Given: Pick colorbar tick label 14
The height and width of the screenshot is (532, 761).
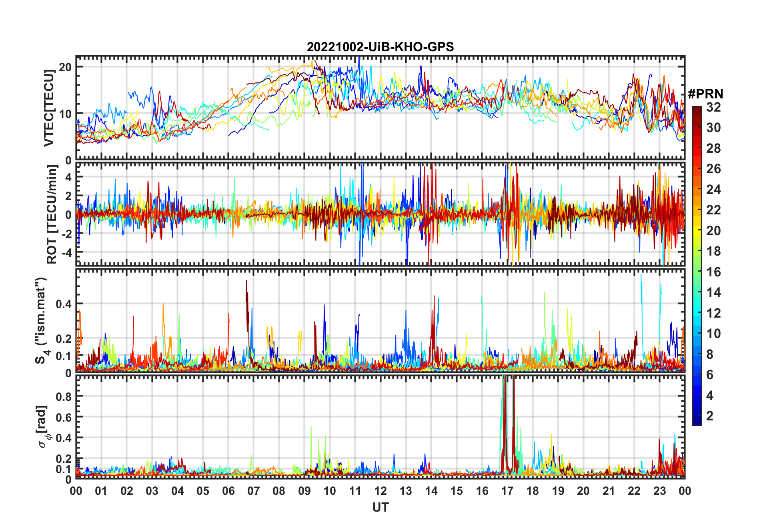Looking at the screenshot, I should tap(713, 292).
